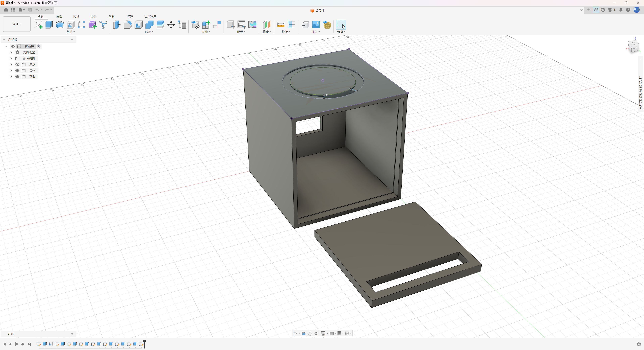Click the Create Form purple box icon
This screenshot has height=350, width=644.
(x=92, y=25)
